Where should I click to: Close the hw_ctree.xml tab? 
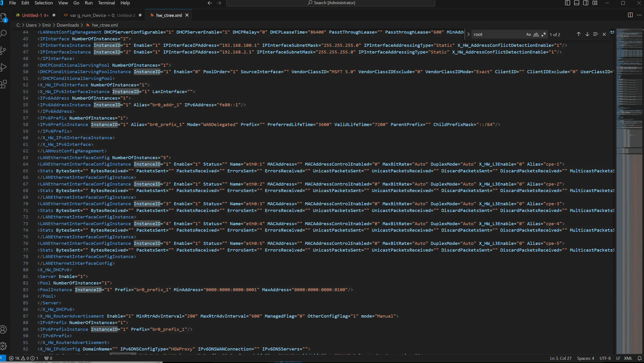187,15
